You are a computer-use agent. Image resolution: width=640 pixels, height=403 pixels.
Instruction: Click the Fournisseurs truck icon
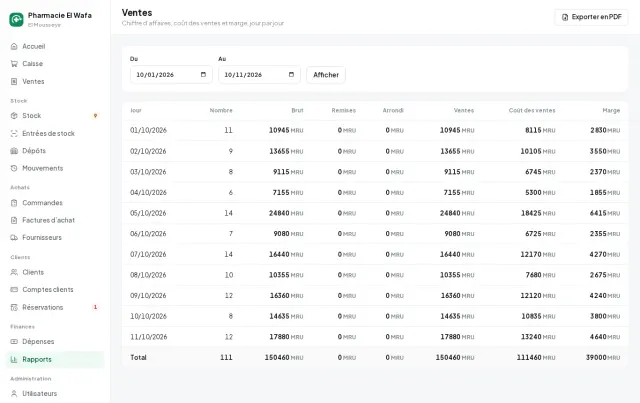tap(14, 237)
